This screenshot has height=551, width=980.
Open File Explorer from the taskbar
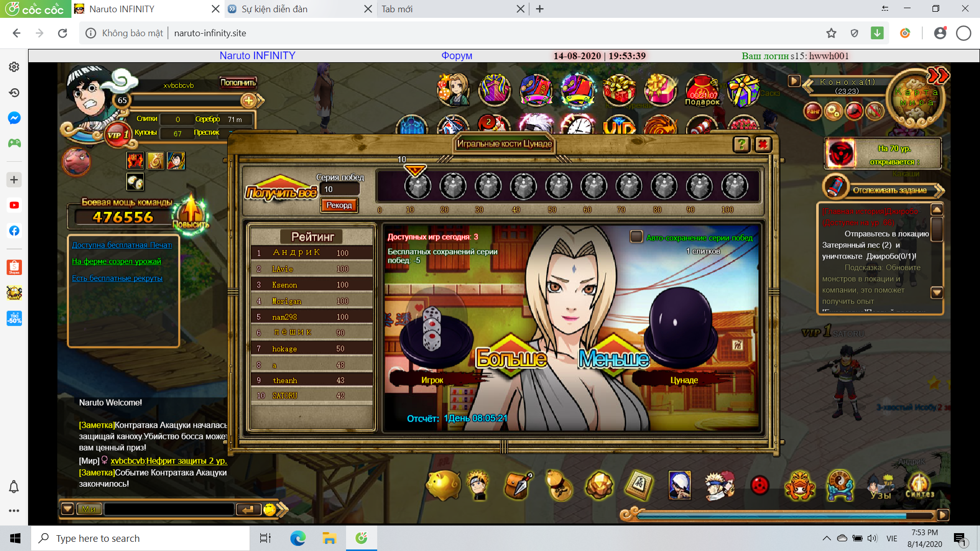point(329,538)
